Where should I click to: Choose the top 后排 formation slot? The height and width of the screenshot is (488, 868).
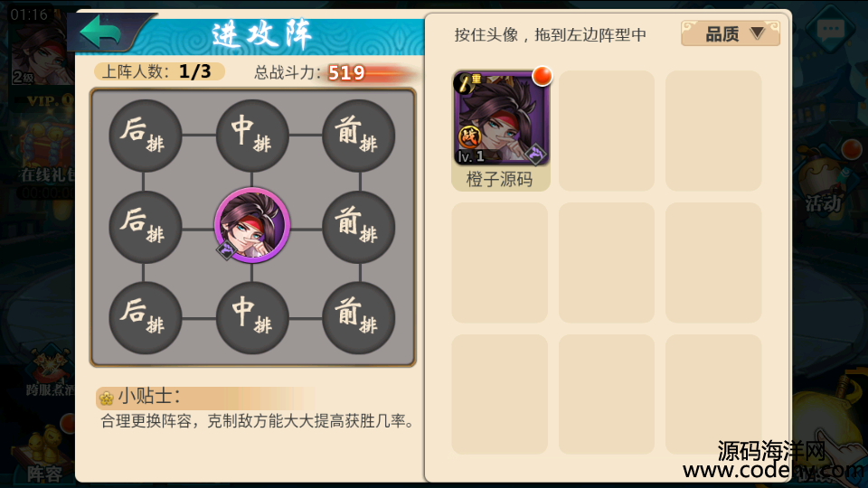[145, 136]
